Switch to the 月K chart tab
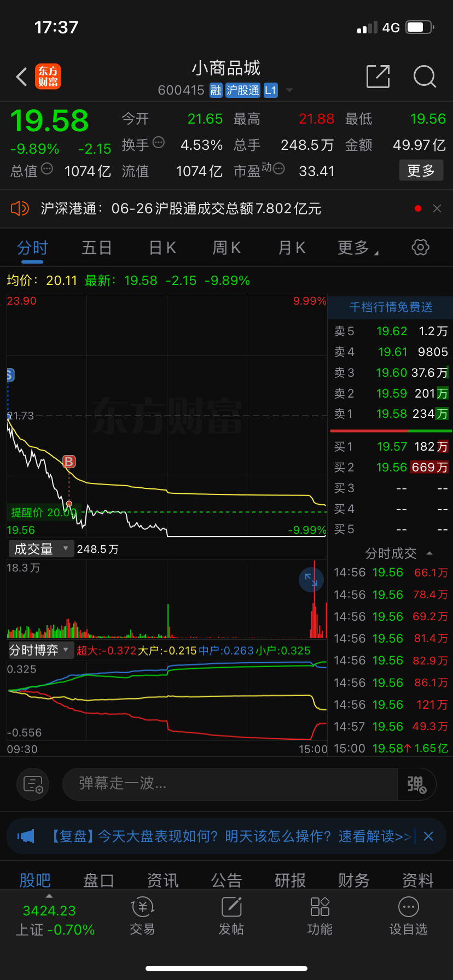This screenshot has height=980, width=453. pos(292,248)
